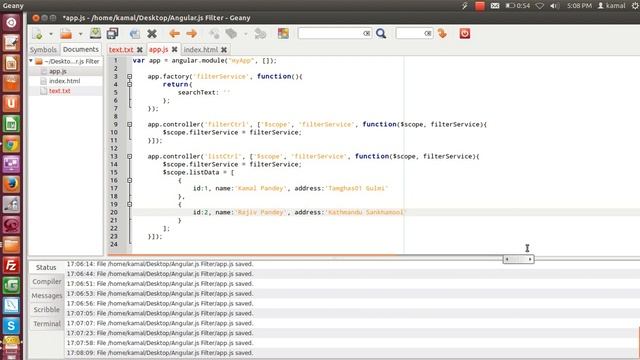Expand the recent files dropdown arrow
The height and width of the screenshot is (360, 640).
click(80, 34)
